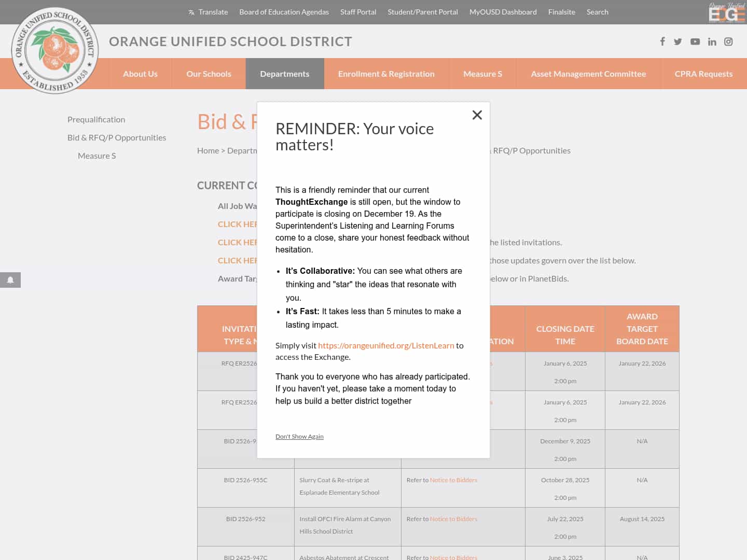Select the About Us navigation tab
Viewport: 747px width, 560px height.
coord(140,73)
